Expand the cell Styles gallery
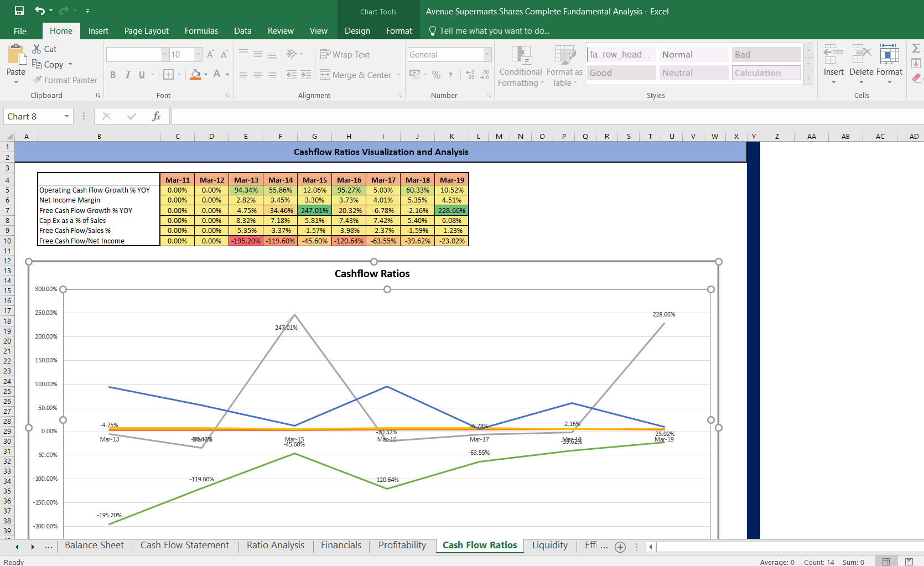 point(808,79)
